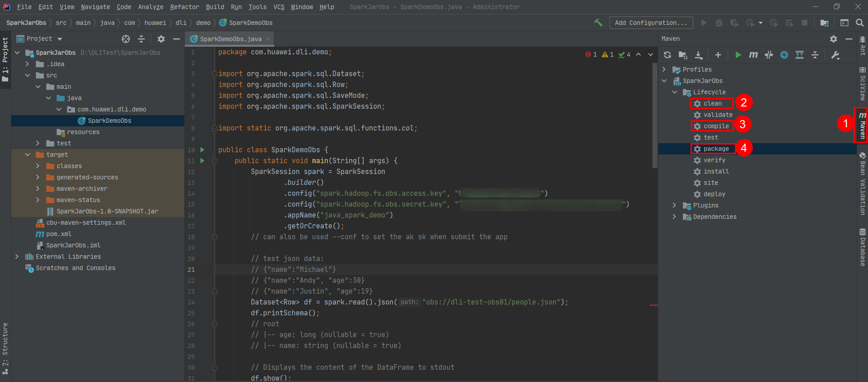
Task: Collapse the target folder in Project tree
Action: pos(28,155)
